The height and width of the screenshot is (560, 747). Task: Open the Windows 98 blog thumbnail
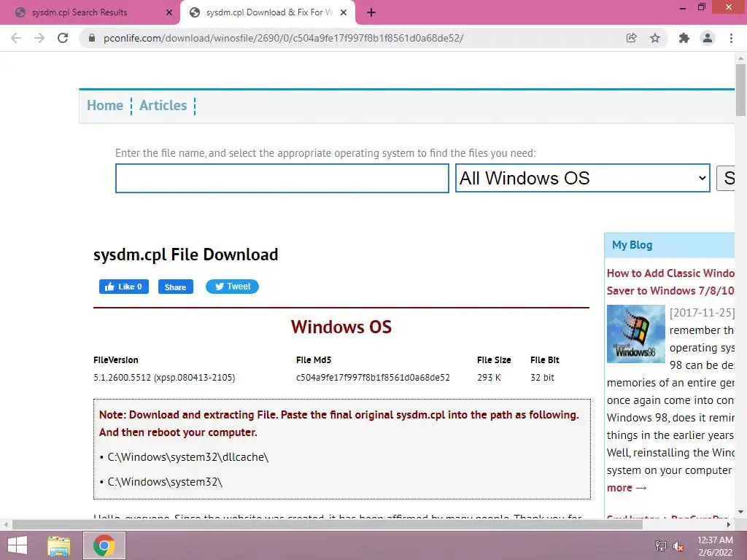point(635,334)
